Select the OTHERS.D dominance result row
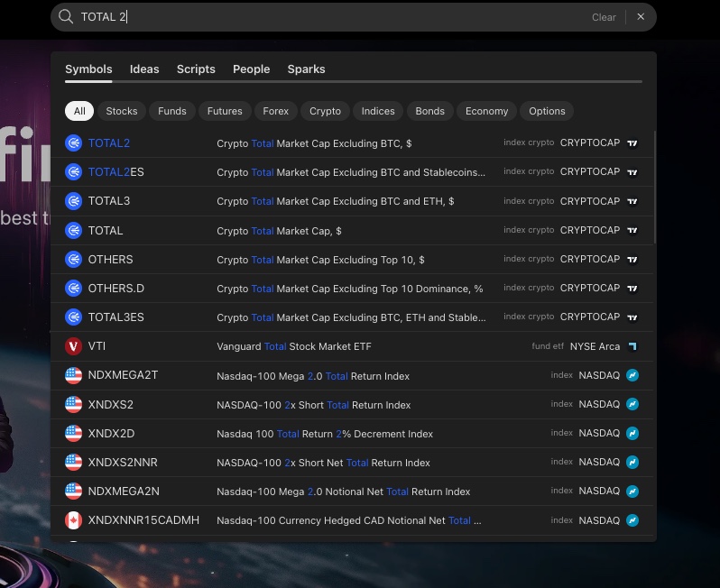The width and height of the screenshot is (720, 588). [x=352, y=289]
